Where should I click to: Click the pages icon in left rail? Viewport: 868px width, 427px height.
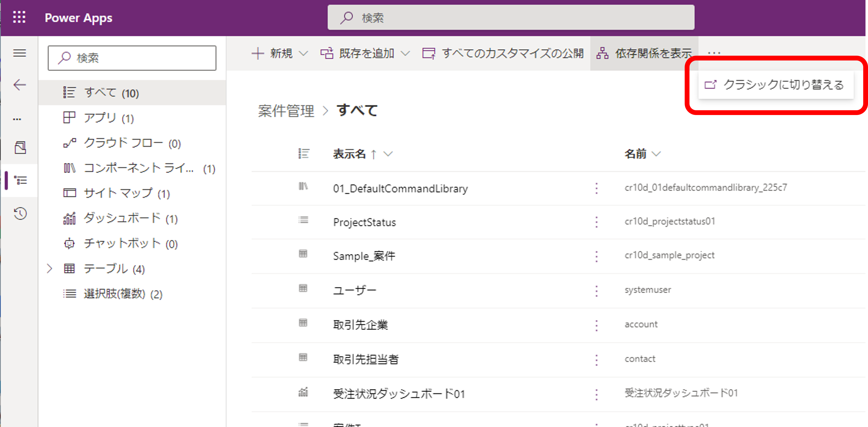(x=20, y=147)
